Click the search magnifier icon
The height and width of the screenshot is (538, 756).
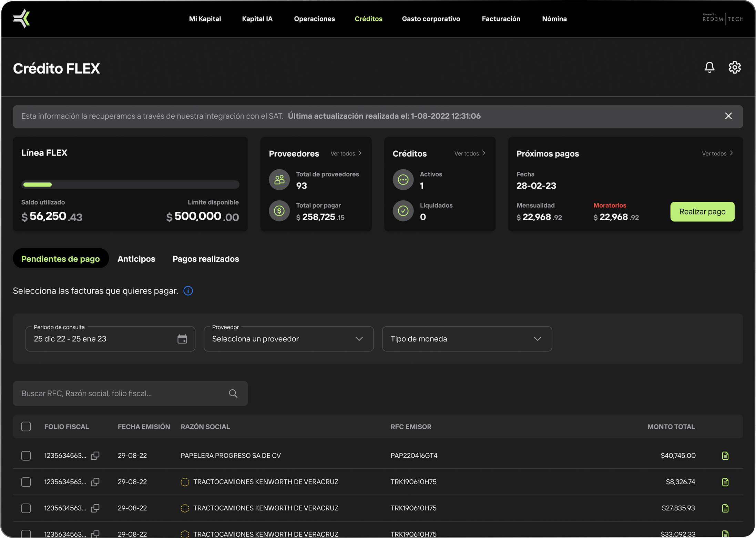233,393
